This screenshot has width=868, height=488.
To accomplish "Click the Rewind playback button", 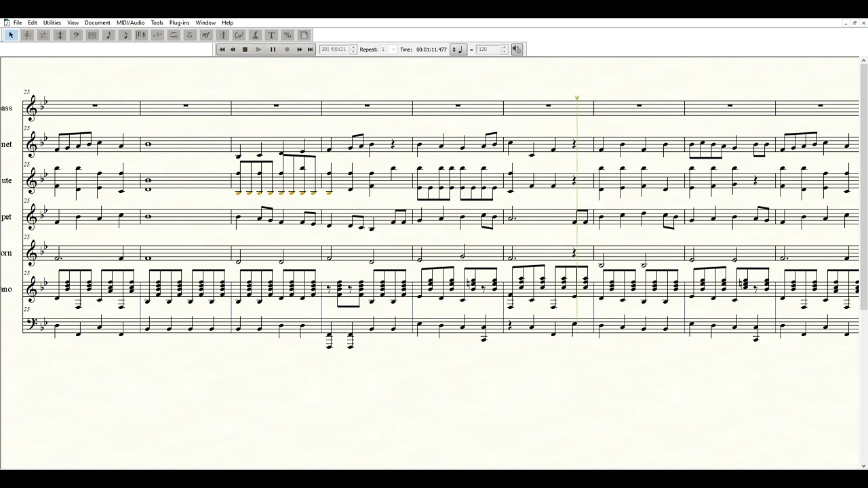I will pos(233,49).
